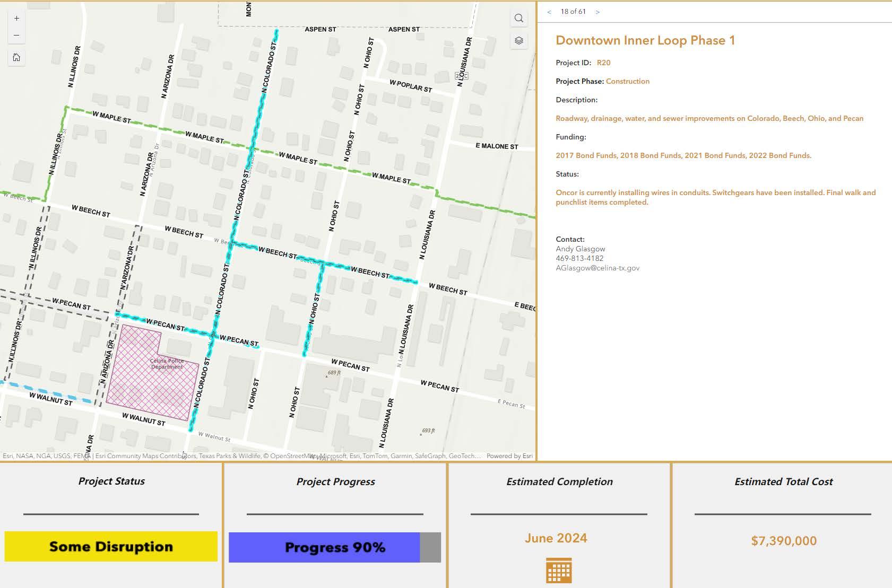Click the Some Disruption status banner
Image resolution: width=892 pixels, height=588 pixels.
point(111,547)
